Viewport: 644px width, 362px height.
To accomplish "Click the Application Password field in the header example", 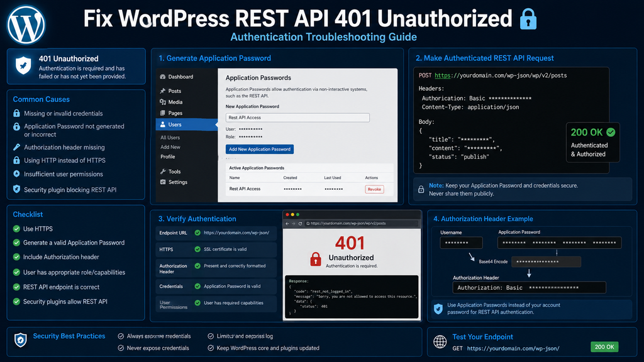I will (559, 243).
